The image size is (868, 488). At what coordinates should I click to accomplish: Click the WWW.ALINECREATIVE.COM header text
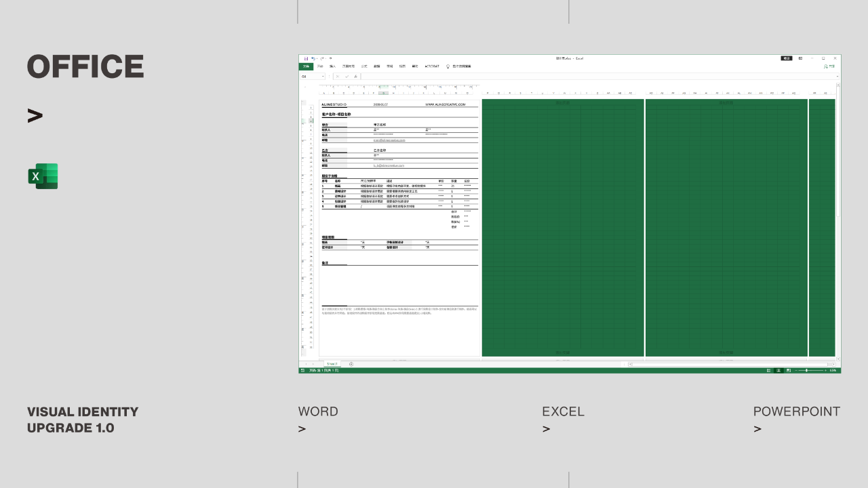446,104
